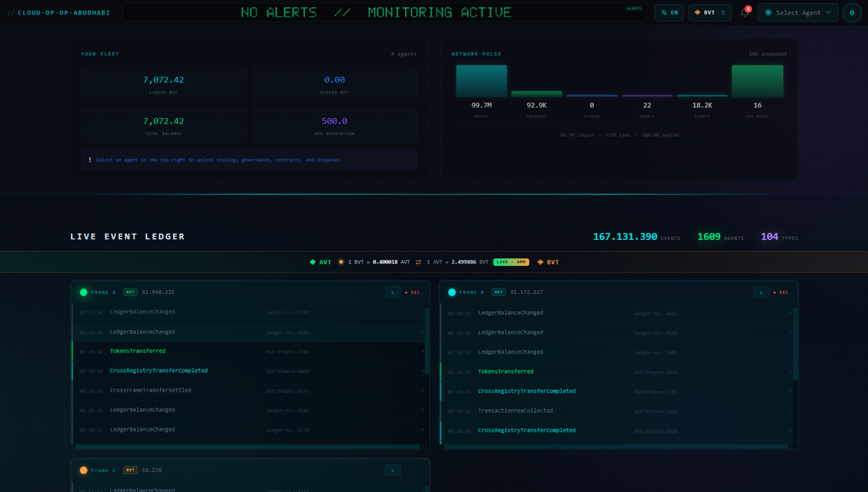
Task: Click the cyan Frame B status dot
Action: (x=452, y=292)
